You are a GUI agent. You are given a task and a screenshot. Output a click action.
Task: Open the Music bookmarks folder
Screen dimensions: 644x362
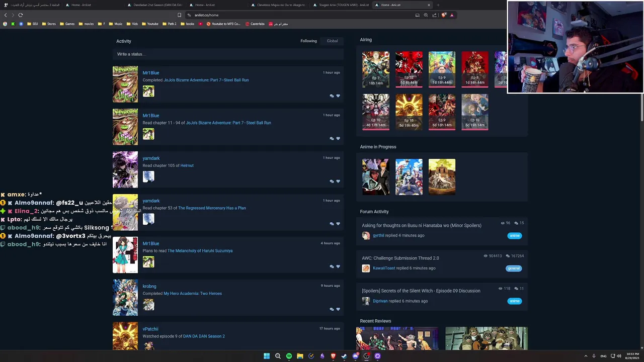click(116, 24)
